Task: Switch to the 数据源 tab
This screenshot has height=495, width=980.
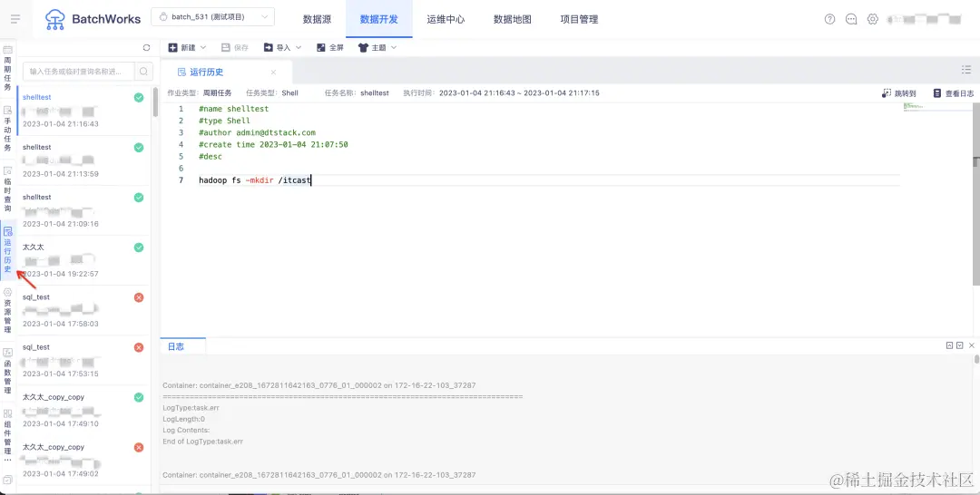Action: click(317, 19)
